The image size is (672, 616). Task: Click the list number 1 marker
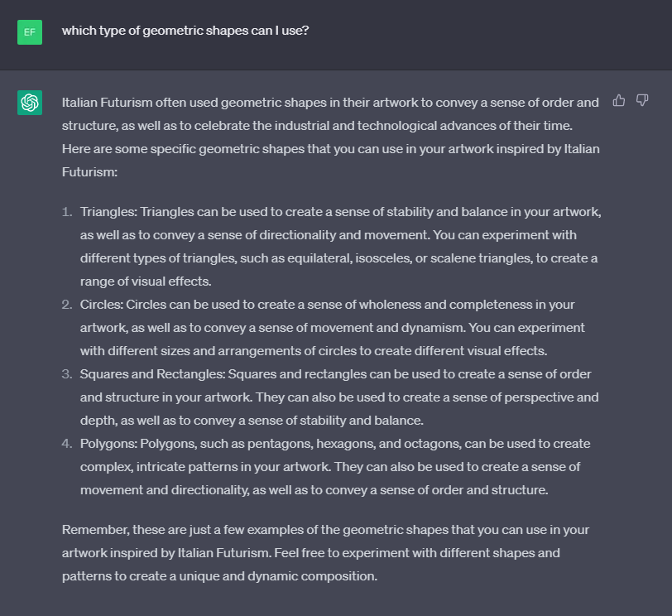(x=67, y=212)
